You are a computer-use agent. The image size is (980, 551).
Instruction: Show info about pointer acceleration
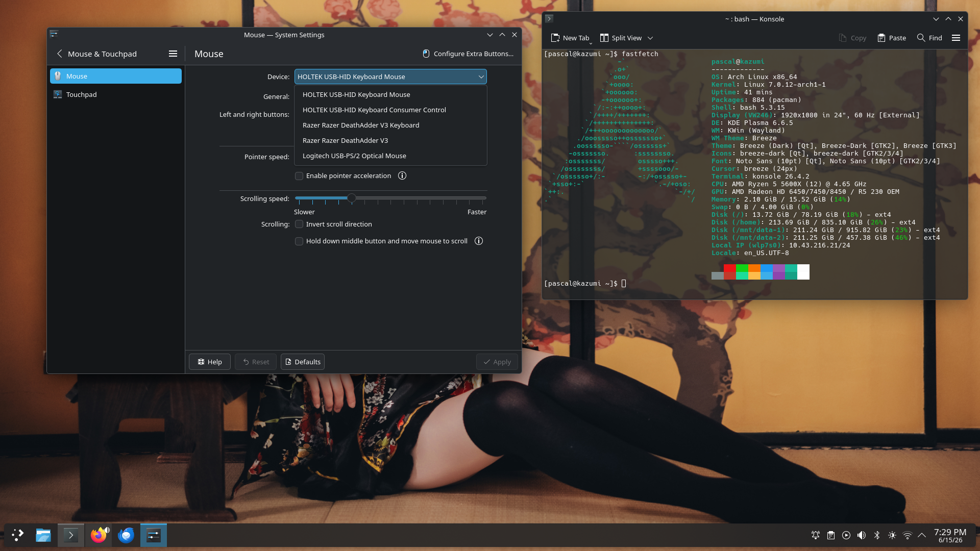pos(402,176)
